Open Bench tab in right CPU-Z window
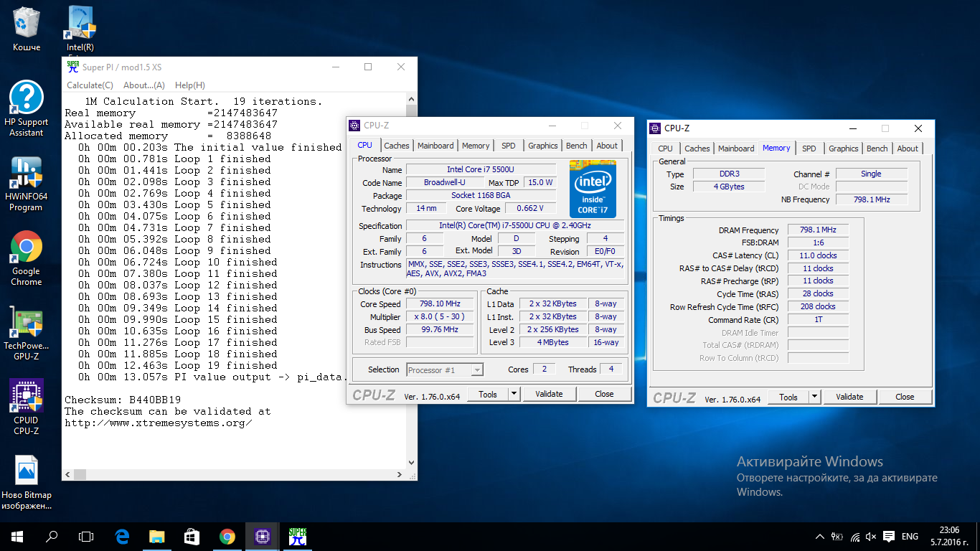 coord(877,149)
